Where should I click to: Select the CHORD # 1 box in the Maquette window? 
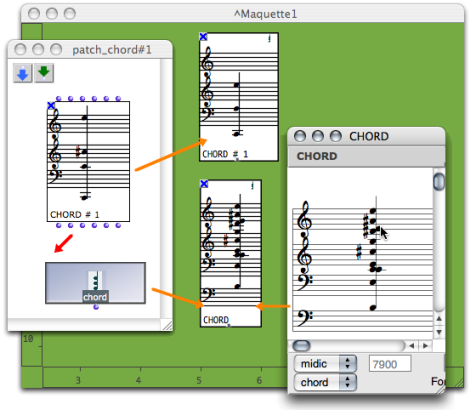[x=239, y=97]
